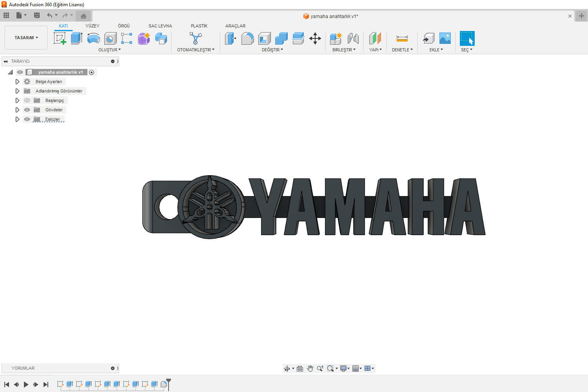
Task: Activate the Extrude tool
Action: (76, 38)
